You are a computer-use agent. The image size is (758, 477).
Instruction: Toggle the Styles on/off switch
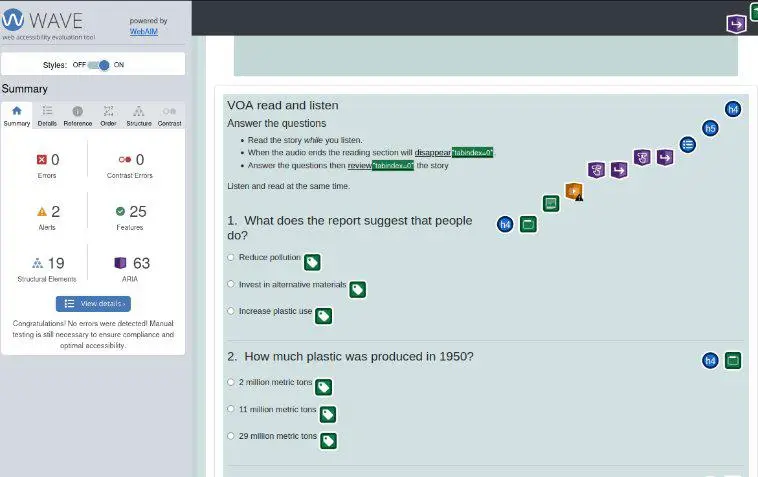click(100, 64)
